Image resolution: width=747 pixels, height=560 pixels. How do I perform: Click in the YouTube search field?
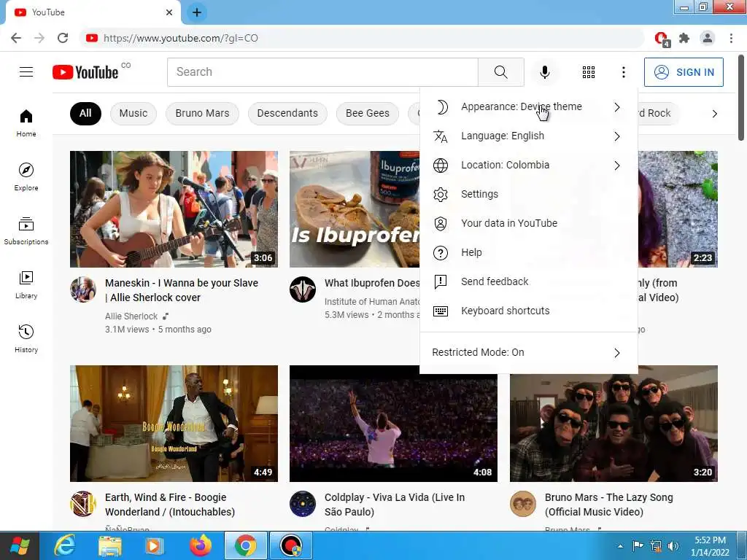322,72
